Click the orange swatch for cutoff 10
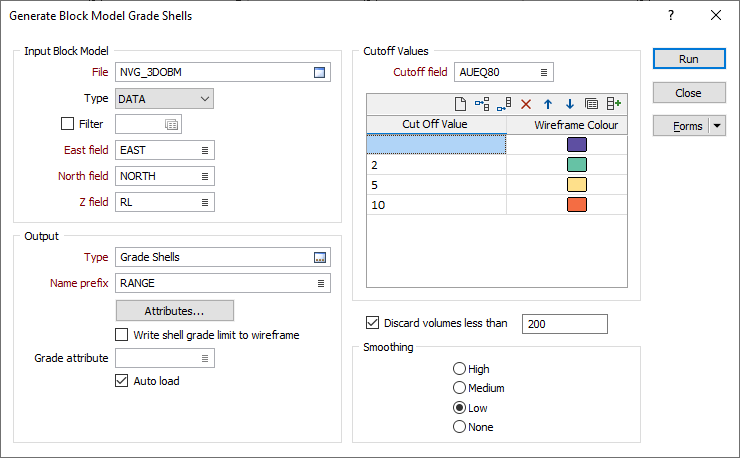The height and width of the screenshot is (458, 740). point(577,205)
